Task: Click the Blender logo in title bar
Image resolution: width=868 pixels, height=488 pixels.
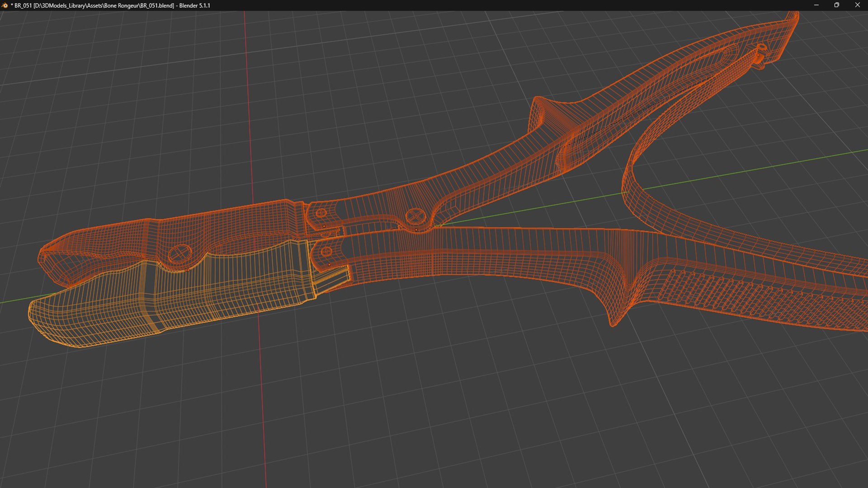Action: click(5, 5)
